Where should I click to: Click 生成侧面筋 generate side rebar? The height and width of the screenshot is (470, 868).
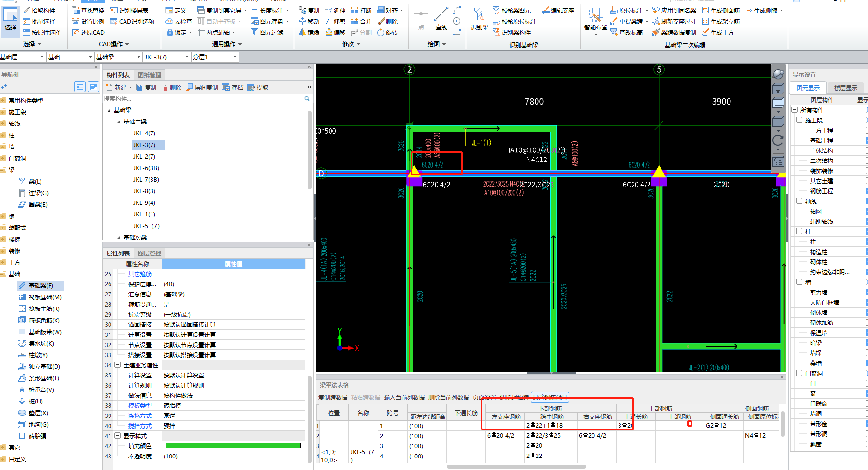tap(721, 10)
